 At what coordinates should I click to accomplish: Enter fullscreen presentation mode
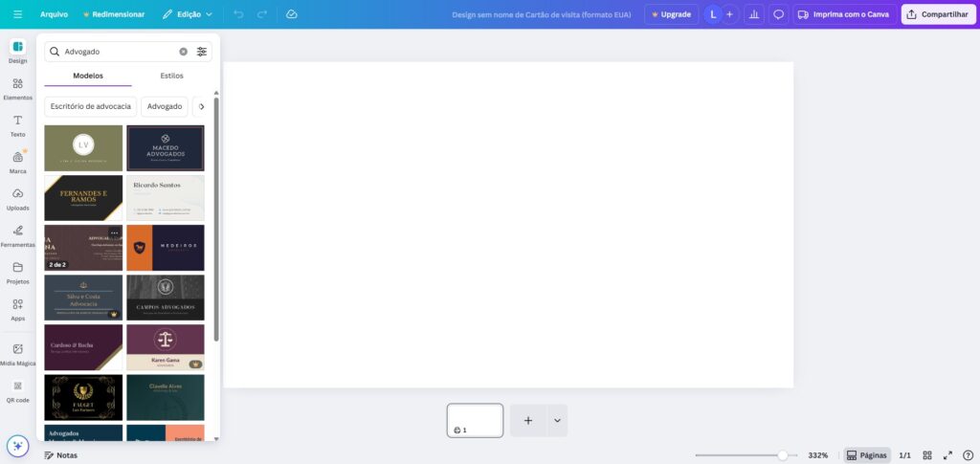pyautogui.click(x=948, y=455)
